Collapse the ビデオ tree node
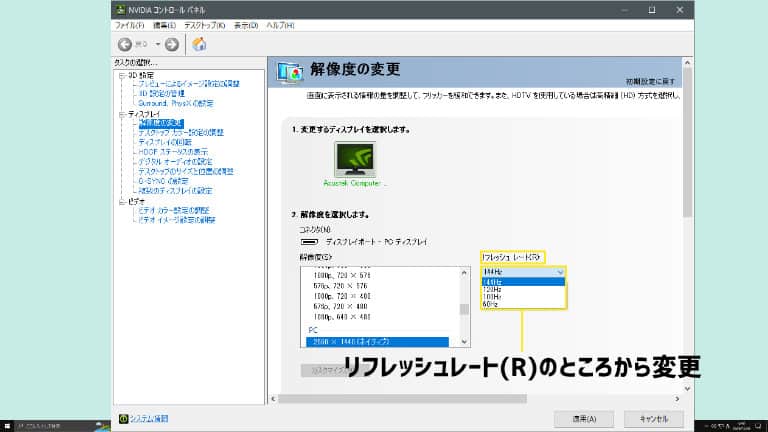 122,201
